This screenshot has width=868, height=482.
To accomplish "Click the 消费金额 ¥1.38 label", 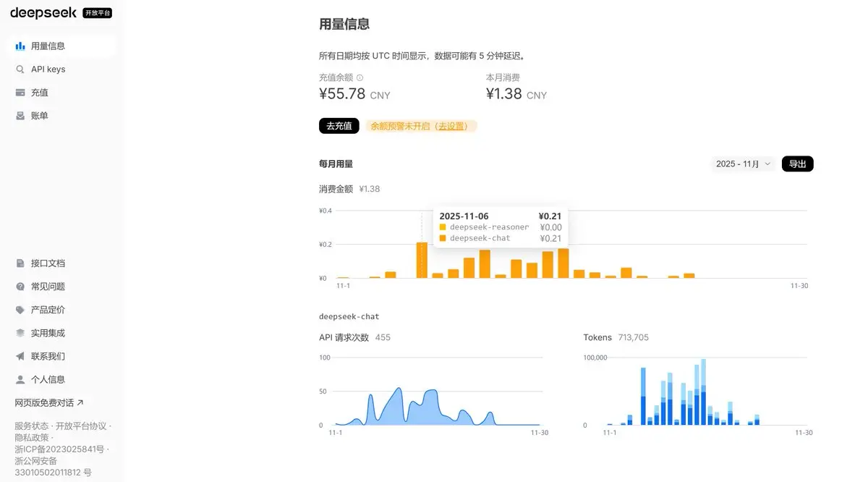I will click(x=349, y=189).
